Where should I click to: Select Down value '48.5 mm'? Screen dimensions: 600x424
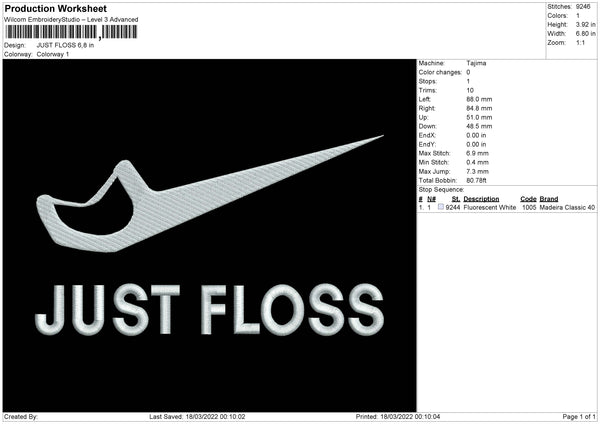tap(479, 126)
